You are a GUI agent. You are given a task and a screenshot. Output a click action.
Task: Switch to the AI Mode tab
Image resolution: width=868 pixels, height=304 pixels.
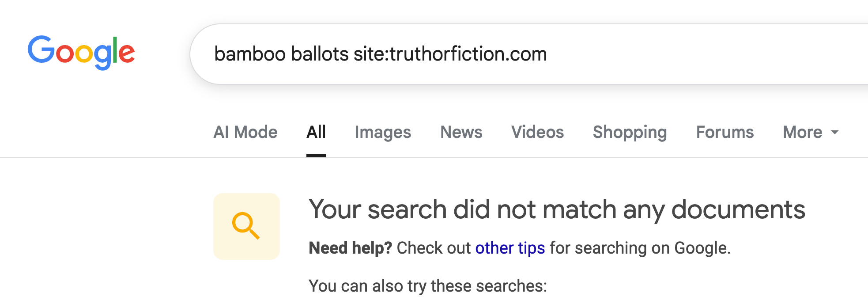pyautogui.click(x=245, y=132)
